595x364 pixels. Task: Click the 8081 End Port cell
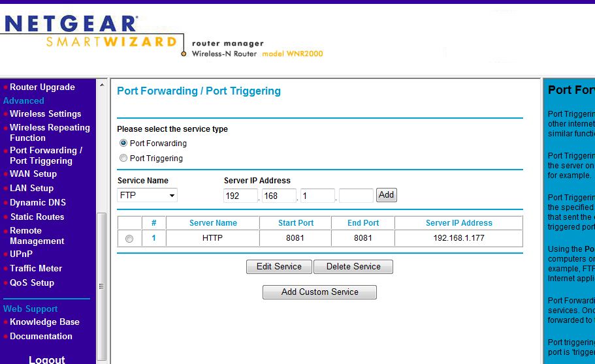coord(362,238)
